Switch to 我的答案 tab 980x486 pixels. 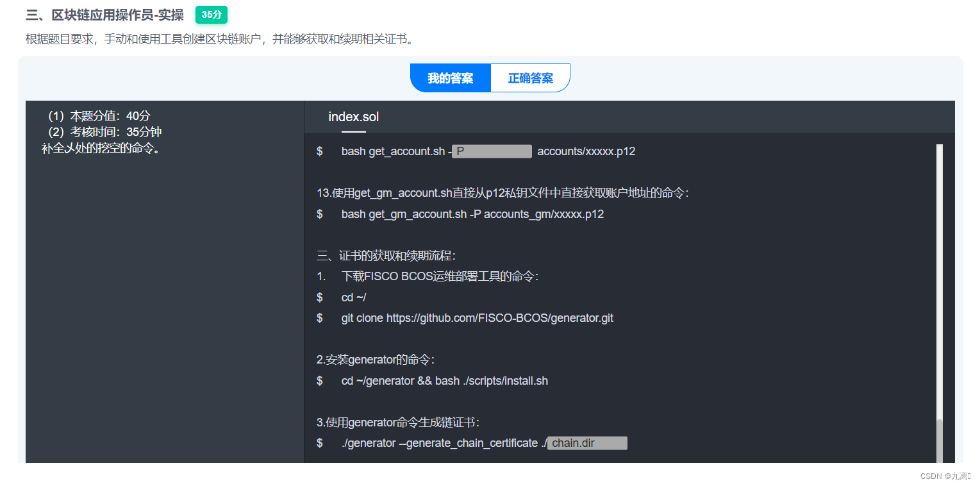pos(451,78)
